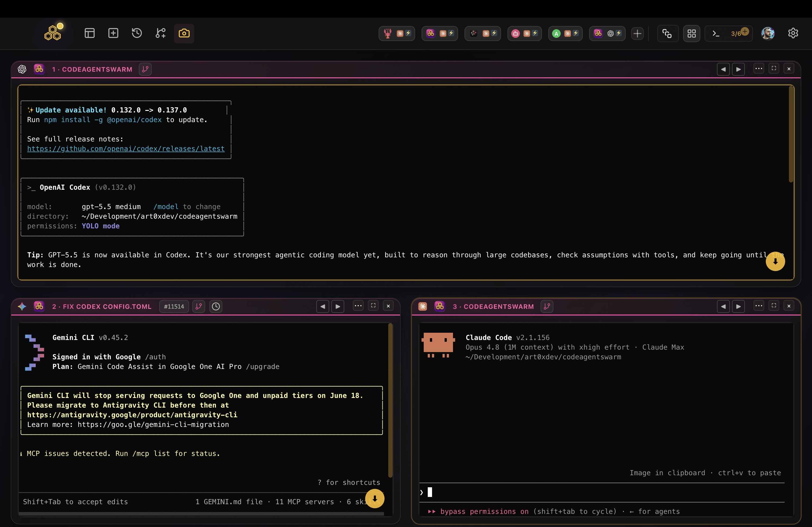Viewport: 812px width, 527px height.
Task: Open the settings gear icon
Action: click(x=793, y=33)
